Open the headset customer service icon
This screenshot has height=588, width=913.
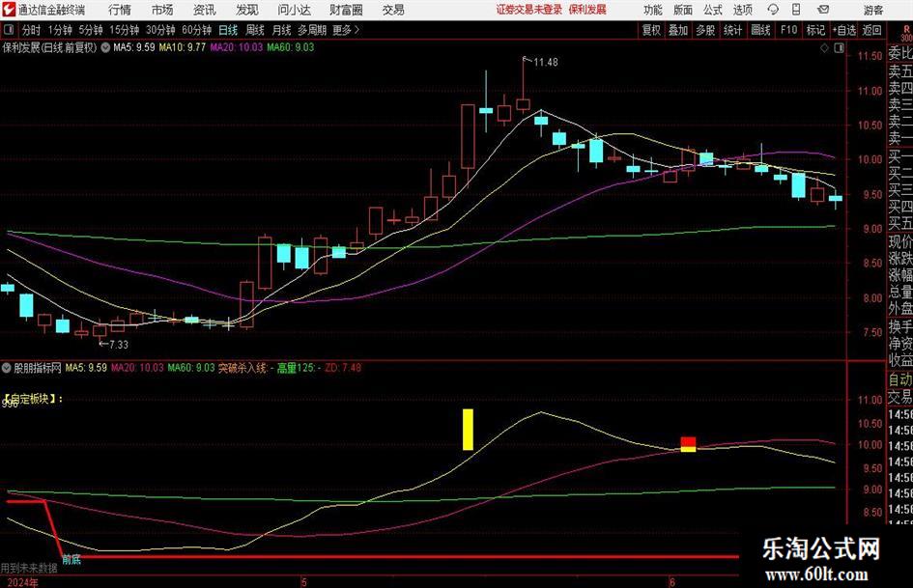click(773, 10)
